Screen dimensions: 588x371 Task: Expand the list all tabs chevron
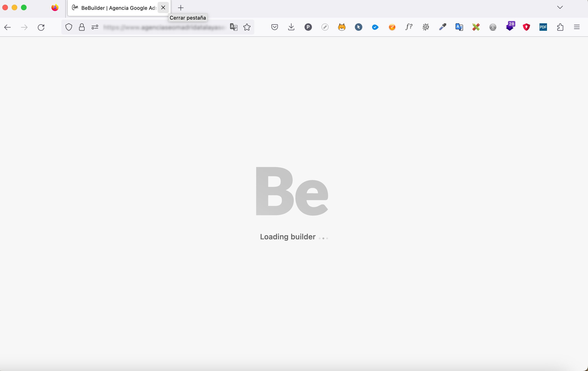(560, 7)
